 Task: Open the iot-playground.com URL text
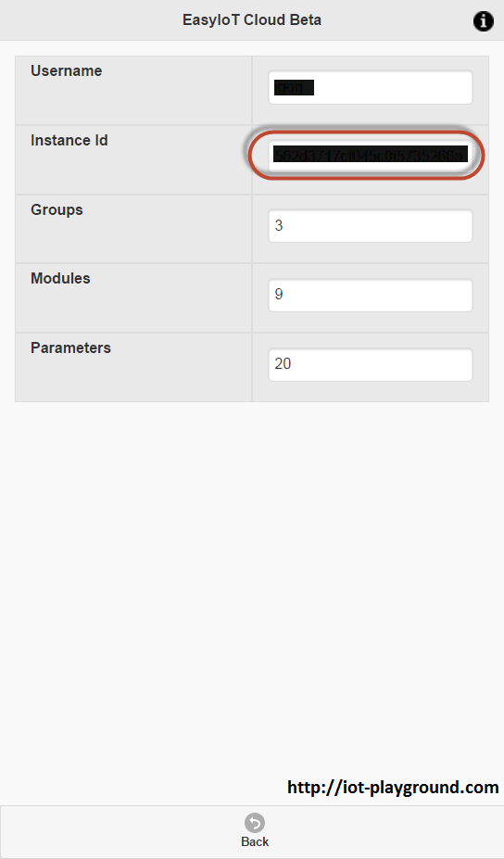[x=393, y=788]
